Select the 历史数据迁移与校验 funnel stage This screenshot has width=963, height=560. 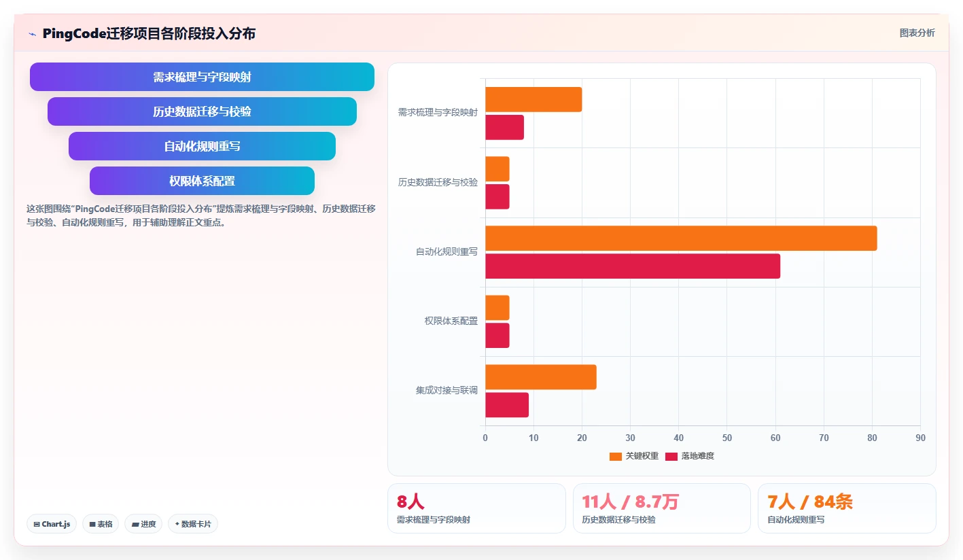pyautogui.click(x=202, y=111)
